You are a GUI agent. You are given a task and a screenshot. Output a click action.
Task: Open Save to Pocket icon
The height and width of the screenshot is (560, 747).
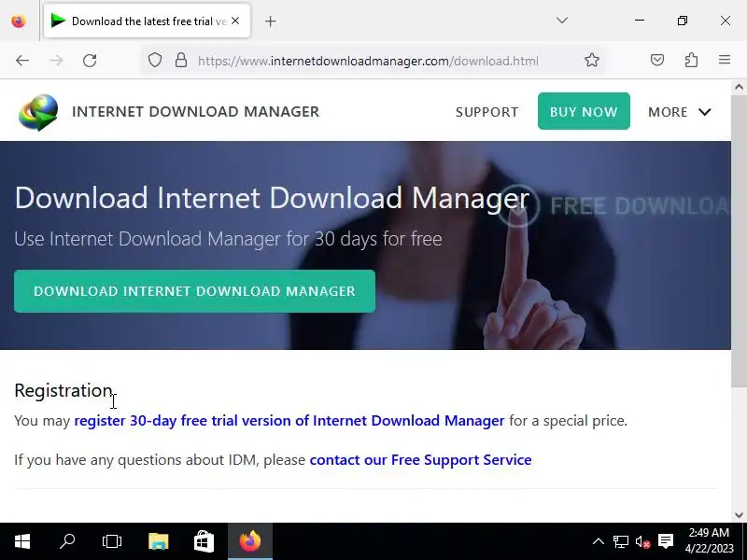pos(657,60)
